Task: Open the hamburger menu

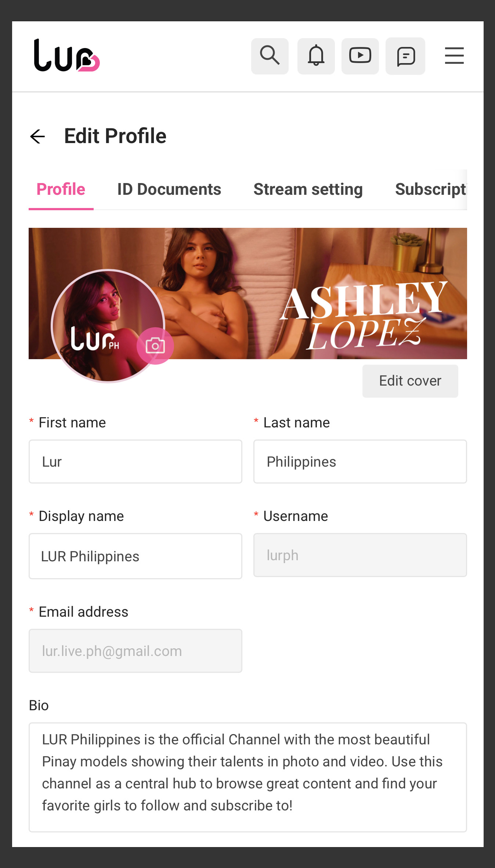Action: click(454, 56)
